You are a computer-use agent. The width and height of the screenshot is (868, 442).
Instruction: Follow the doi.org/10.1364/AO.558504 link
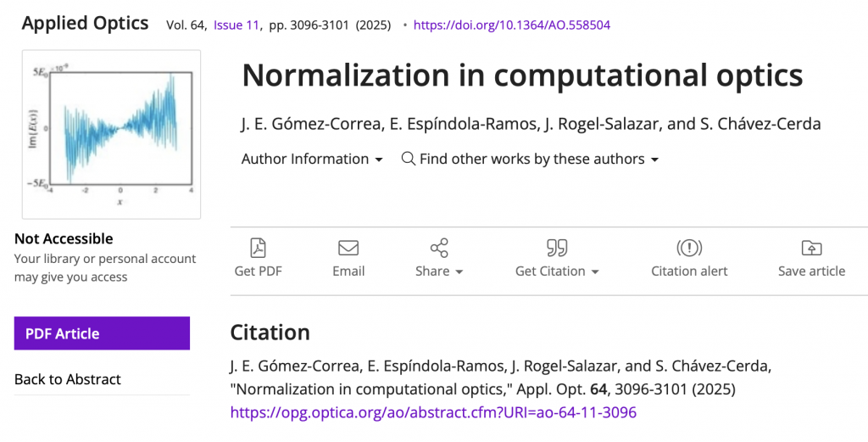point(511,25)
